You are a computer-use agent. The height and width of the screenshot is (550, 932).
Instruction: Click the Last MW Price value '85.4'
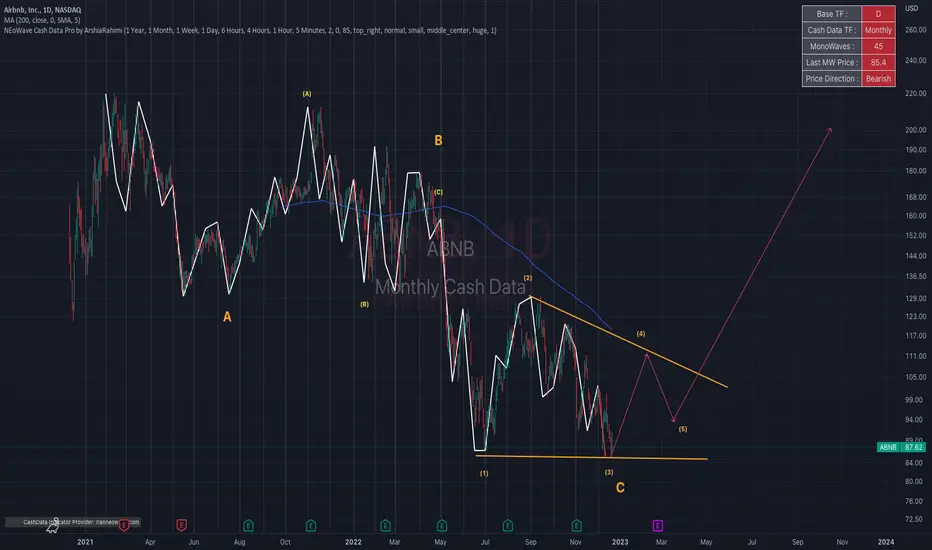click(878, 62)
